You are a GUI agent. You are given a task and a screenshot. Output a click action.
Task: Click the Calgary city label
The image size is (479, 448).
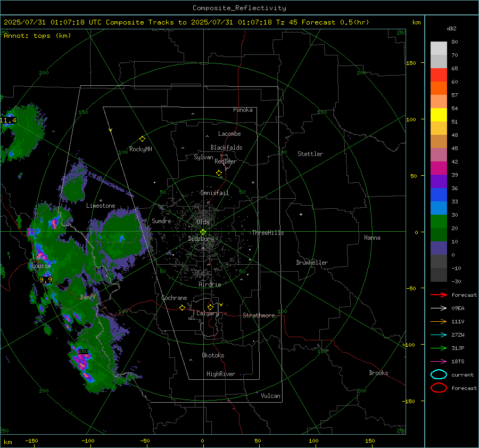tap(208, 313)
